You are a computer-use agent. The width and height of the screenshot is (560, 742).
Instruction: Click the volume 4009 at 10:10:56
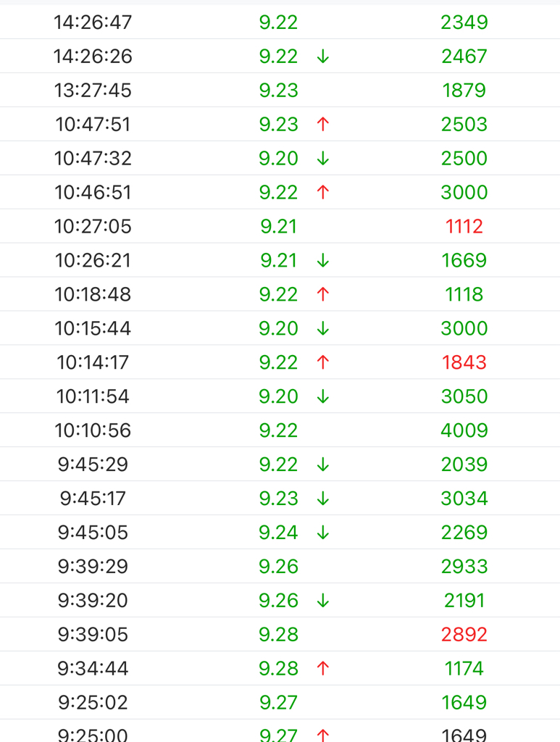coord(464,430)
